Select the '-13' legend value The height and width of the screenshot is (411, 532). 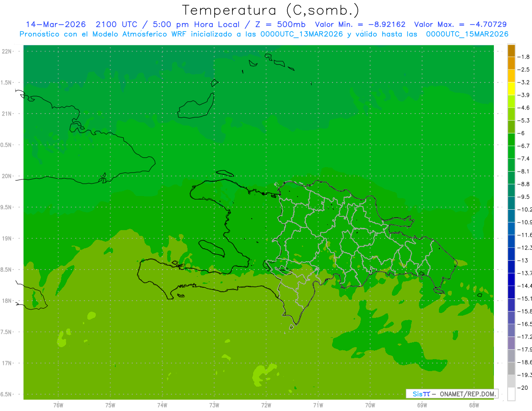coord(523,260)
